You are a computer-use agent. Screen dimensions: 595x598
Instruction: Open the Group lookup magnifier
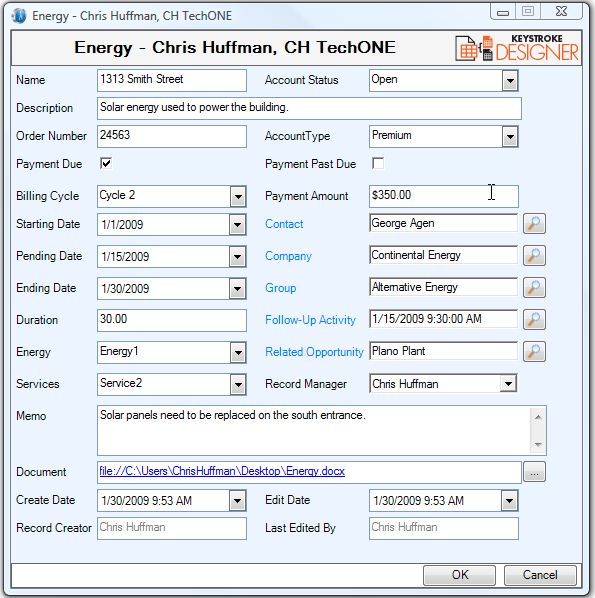[x=534, y=288]
